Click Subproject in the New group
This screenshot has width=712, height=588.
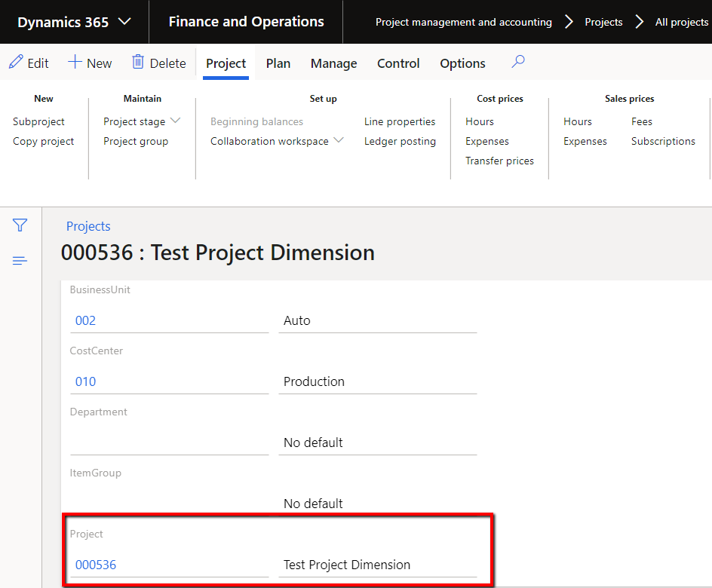pos(38,121)
